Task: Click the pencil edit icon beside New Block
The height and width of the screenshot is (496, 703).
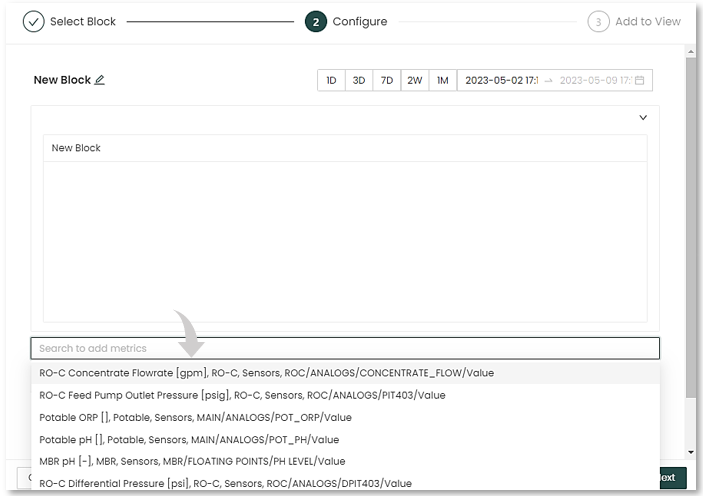Action: point(100,80)
